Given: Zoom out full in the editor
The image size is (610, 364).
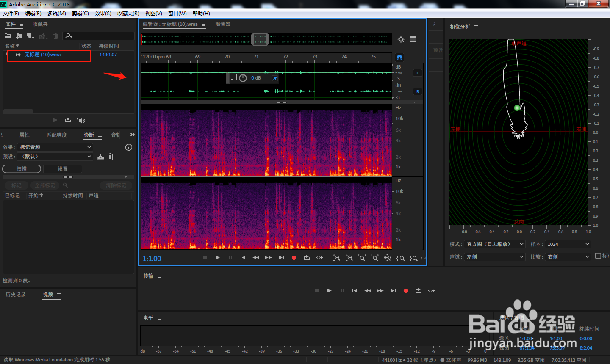Looking at the screenshot, I should [x=387, y=258].
